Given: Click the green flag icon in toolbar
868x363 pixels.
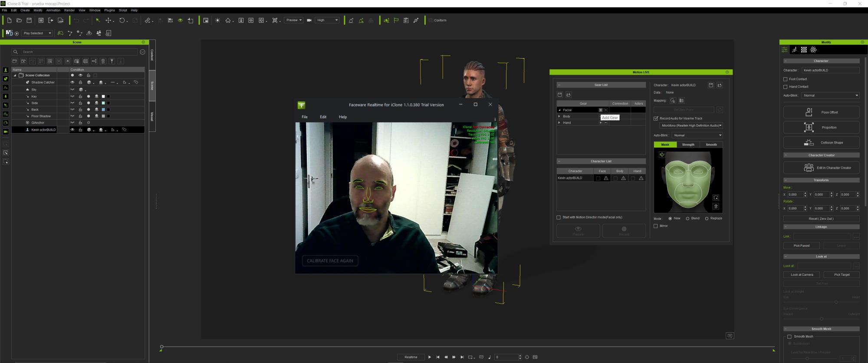Looking at the screenshot, I should pyautogui.click(x=396, y=20).
